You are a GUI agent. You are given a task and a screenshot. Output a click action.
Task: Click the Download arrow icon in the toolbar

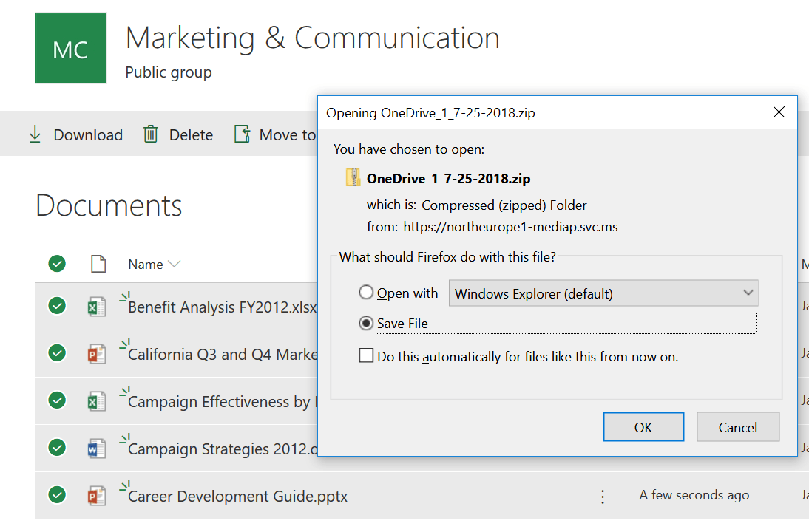coord(35,134)
